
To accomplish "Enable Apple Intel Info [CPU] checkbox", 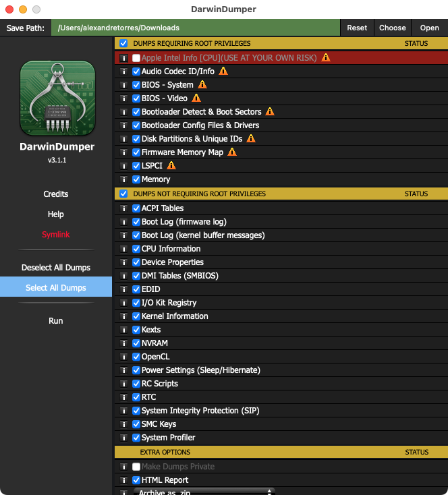I will pos(136,58).
